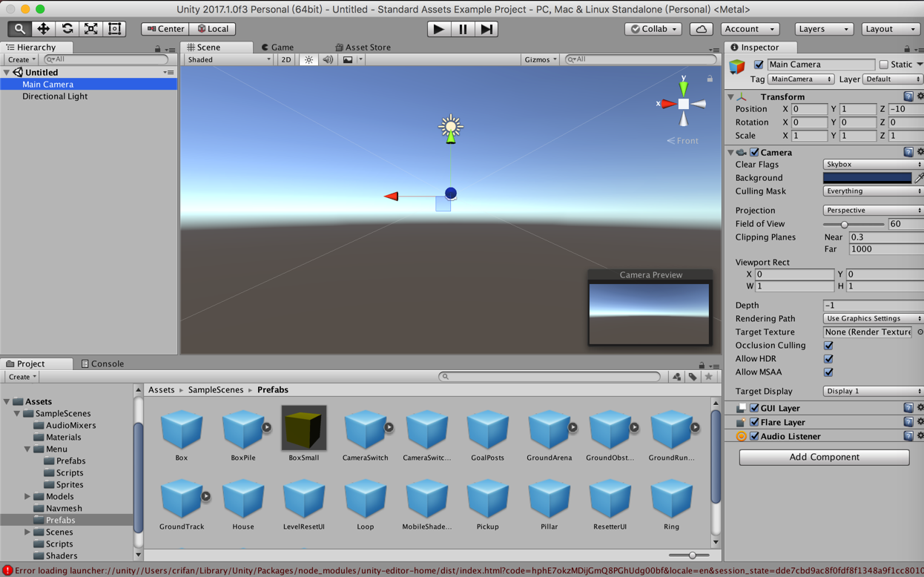Open the Collab menu
This screenshot has height=577, width=924.
(x=653, y=29)
